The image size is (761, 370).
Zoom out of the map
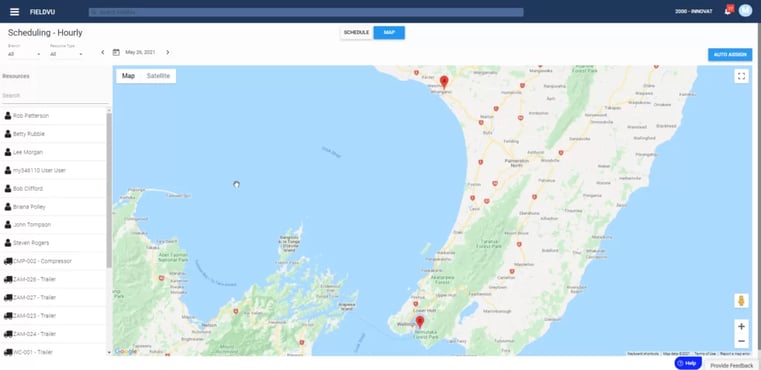point(741,341)
